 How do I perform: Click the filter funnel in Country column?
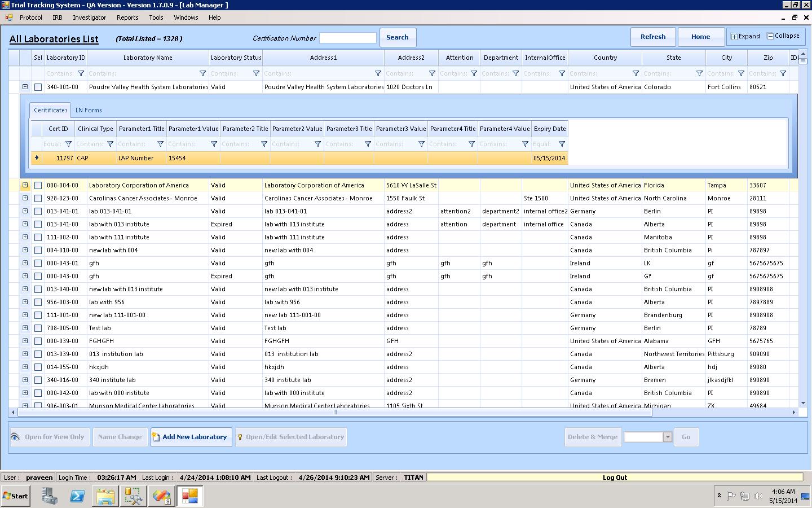click(x=636, y=73)
